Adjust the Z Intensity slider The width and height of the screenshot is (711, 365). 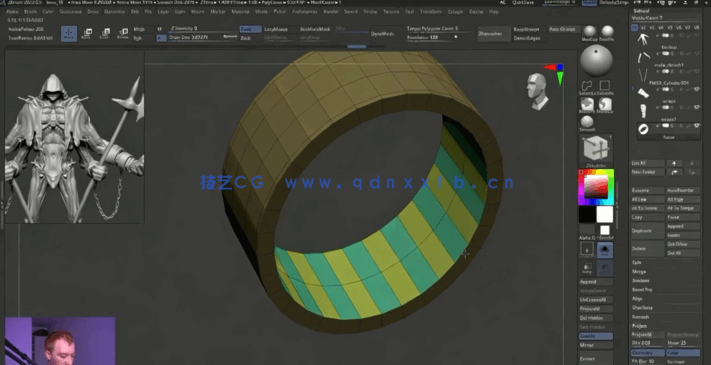(x=203, y=29)
